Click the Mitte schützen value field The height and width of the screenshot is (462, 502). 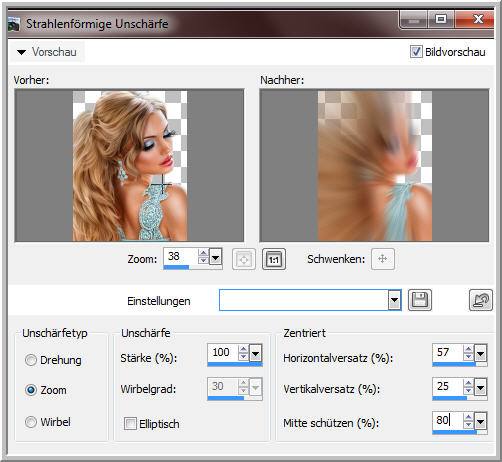(448, 420)
